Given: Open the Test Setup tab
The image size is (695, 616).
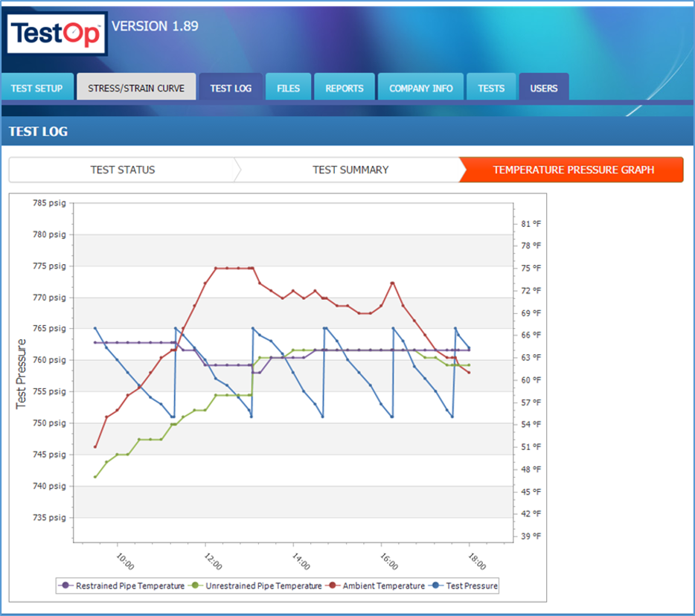Looking at the screenshot, I should [38, 88].
